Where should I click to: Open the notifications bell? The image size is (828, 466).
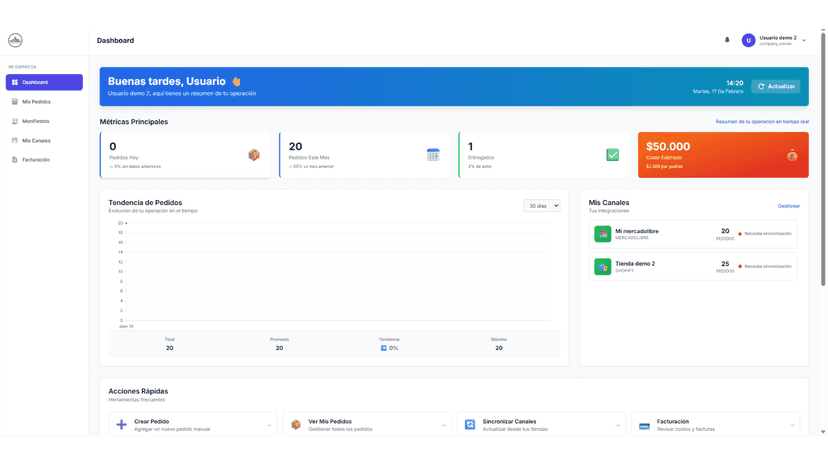727,40
